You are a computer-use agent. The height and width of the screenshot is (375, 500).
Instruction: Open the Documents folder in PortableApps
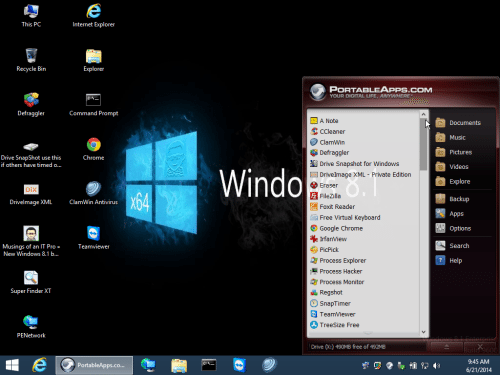[x=458, y=123]
